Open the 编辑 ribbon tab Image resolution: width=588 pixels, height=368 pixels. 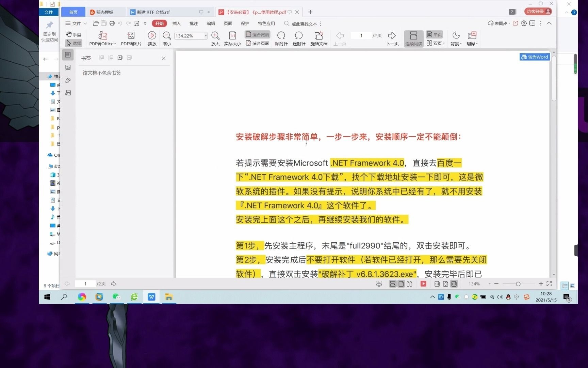click(x=211, y=23)
